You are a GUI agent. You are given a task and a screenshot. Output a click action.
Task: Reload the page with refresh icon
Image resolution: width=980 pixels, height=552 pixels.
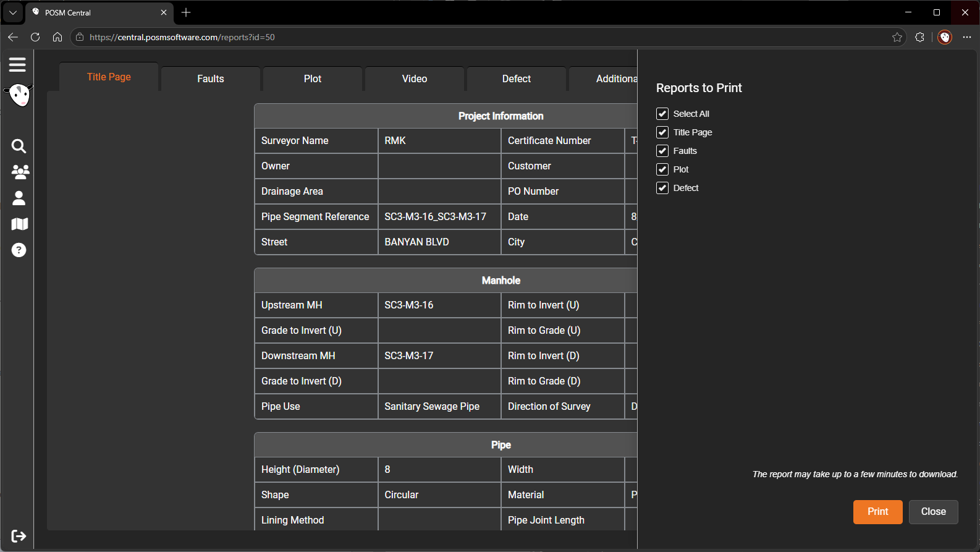35,37
